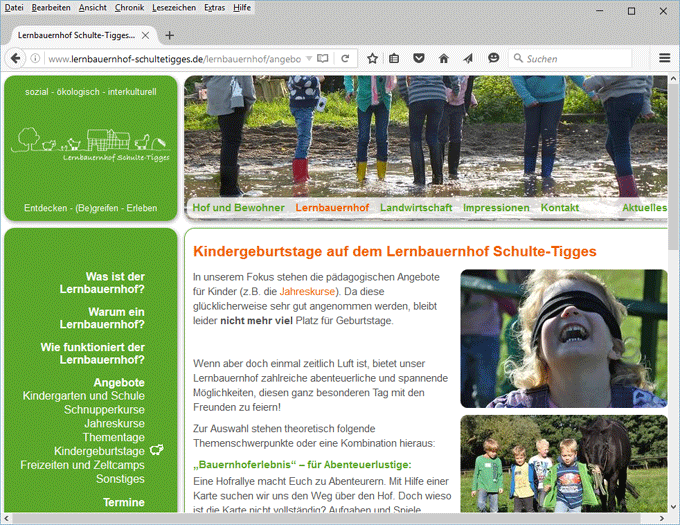Click the Entdecken - (Be)greifen - Erleben slogan
Screen dimensions: 680x525
tap(91, 208)
